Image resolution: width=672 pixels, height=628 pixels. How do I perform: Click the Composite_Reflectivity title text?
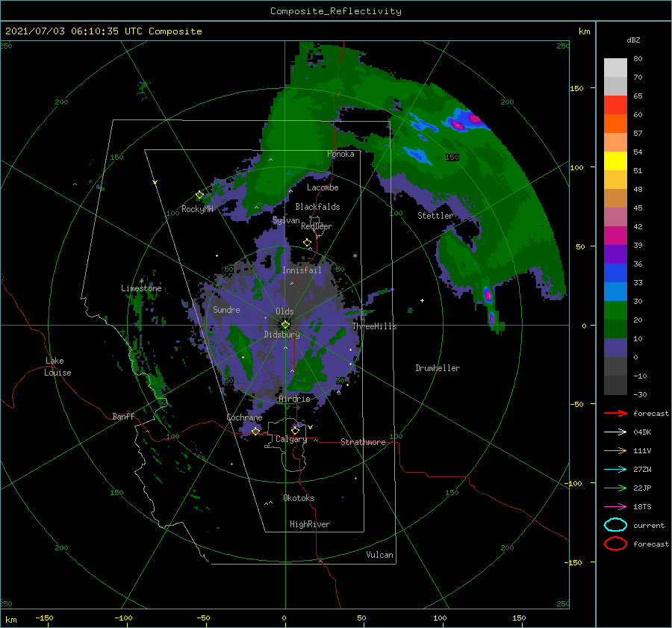coord(336,11)
